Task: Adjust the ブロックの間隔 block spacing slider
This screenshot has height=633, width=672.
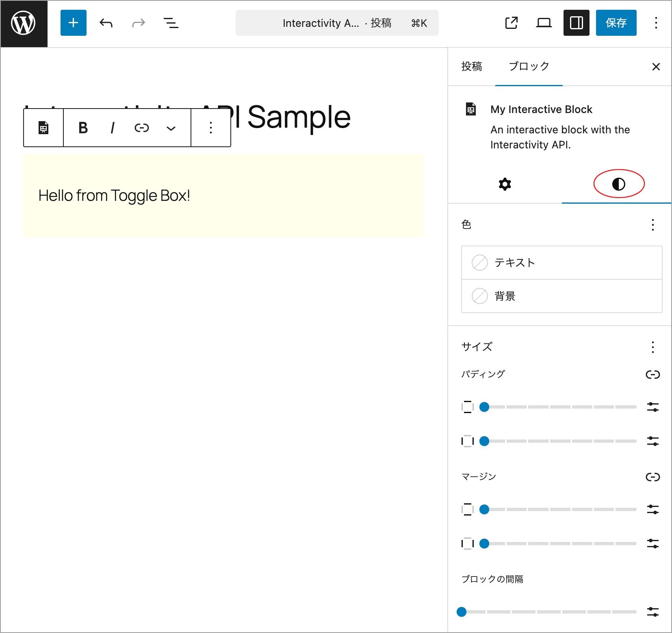Action: pyautogui.click(x=547, y=612)
